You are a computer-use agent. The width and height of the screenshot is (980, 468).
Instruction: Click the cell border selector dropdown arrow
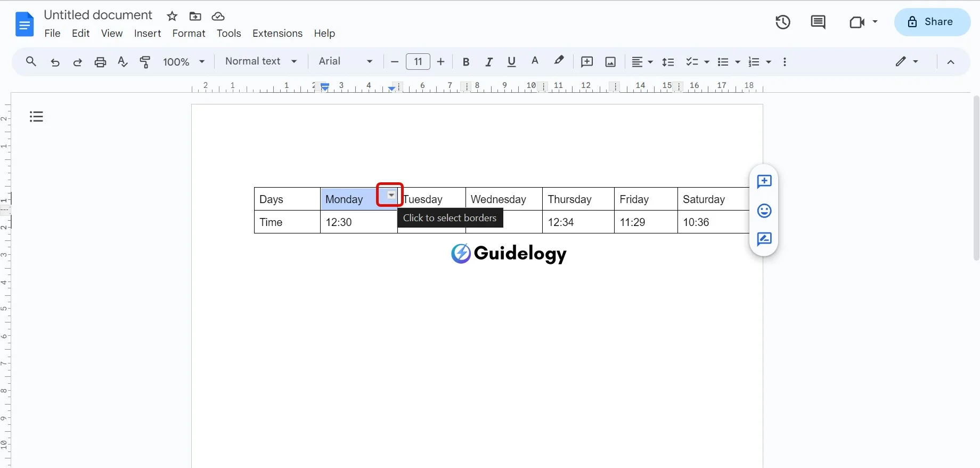click(391, 195)
